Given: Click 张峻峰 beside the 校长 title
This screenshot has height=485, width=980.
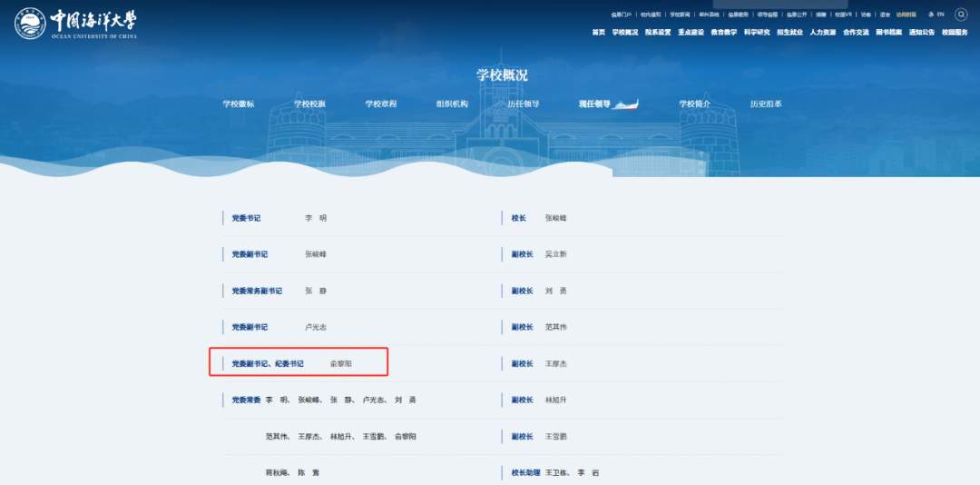Looking at the screenshot, I should point(556,218).
